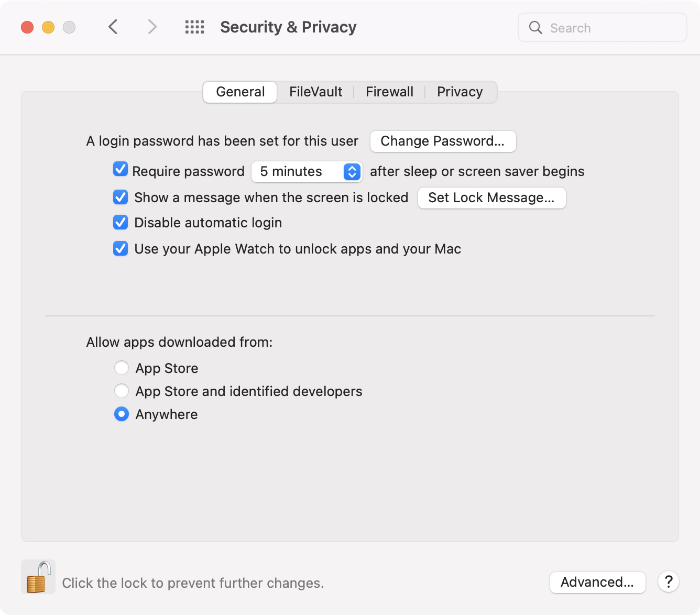Go forward with the right chevron
This screenshot has height=615, width=700.
point(152,27)
